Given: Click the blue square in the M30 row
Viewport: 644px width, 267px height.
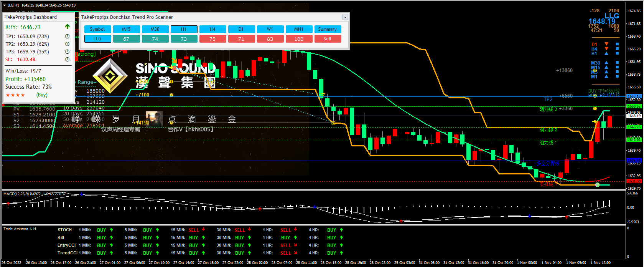Looking at the screenshot, I should click(617, 63).
